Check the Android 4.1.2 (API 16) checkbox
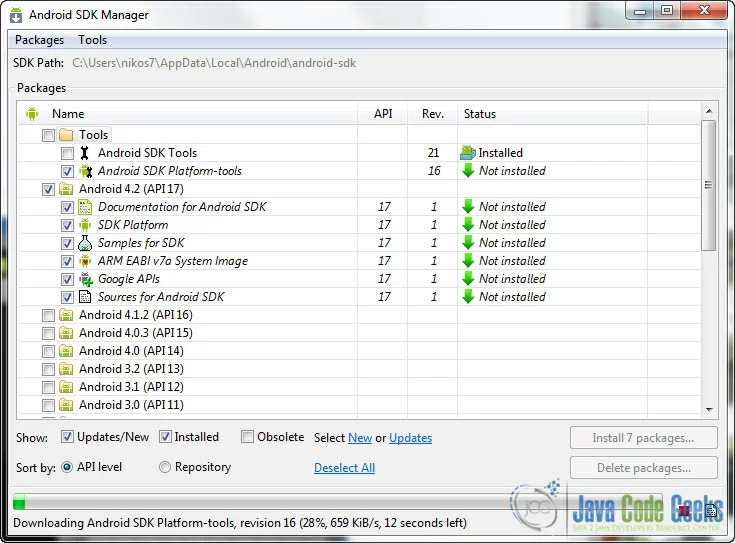The height and width of the screenshot is (543, 735). point(48,316)
